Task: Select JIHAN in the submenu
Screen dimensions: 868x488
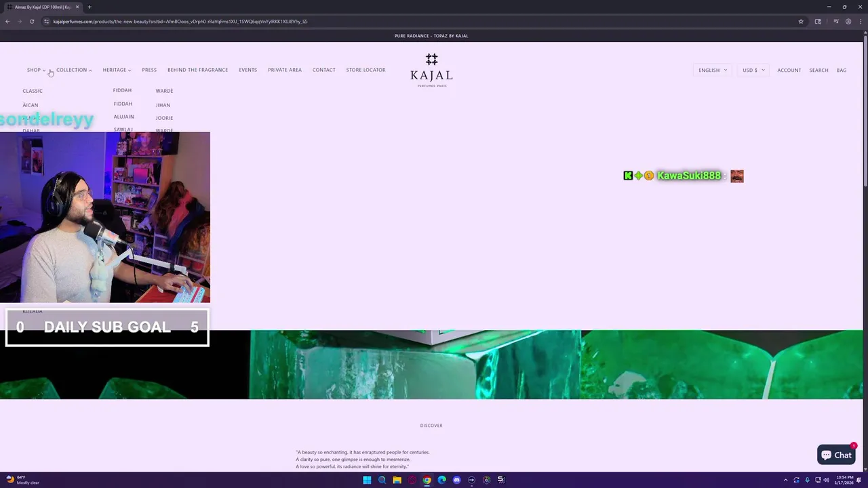Action: (x=163, y=105)
